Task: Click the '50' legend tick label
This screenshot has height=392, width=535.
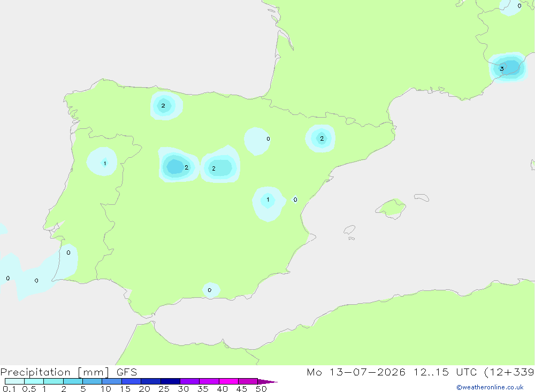Action: (261, 389)
